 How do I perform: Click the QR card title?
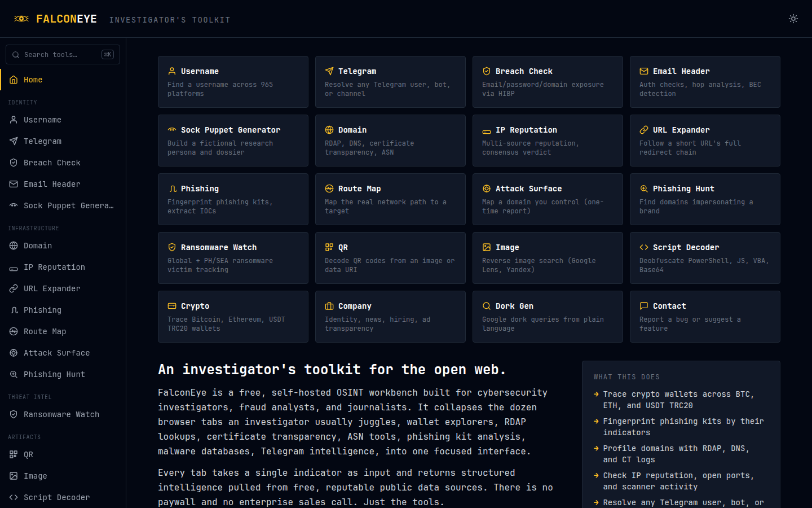[x=343, y=247]
